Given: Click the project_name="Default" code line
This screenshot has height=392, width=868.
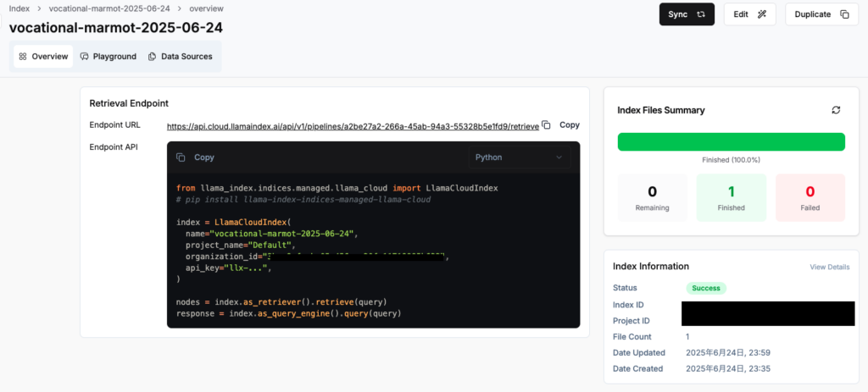Looking at the screenshot, I should click(x=241, y=245).
